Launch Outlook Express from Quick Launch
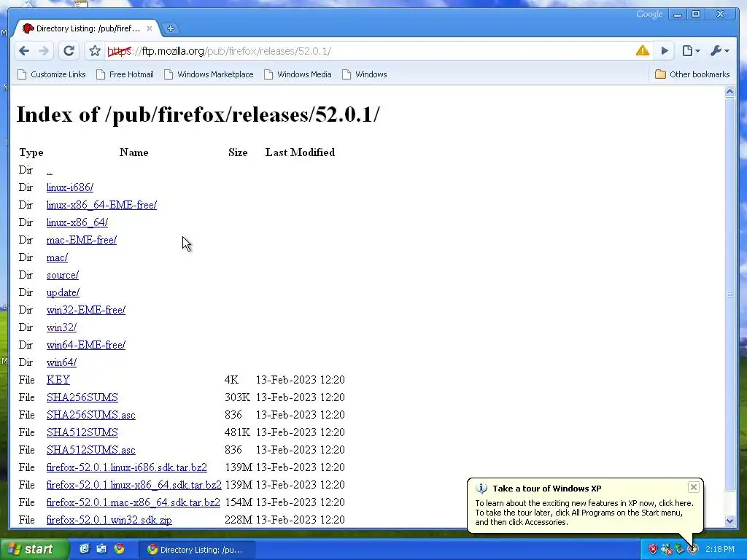 (x=101, y=549)
